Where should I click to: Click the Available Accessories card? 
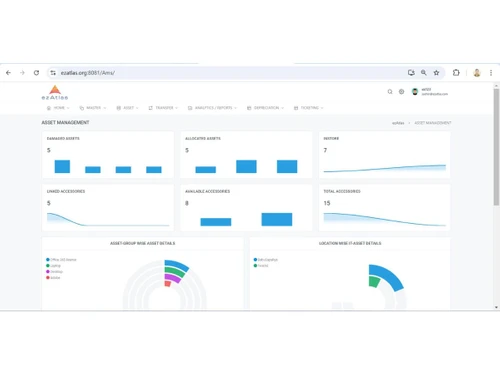coord(246,208)
